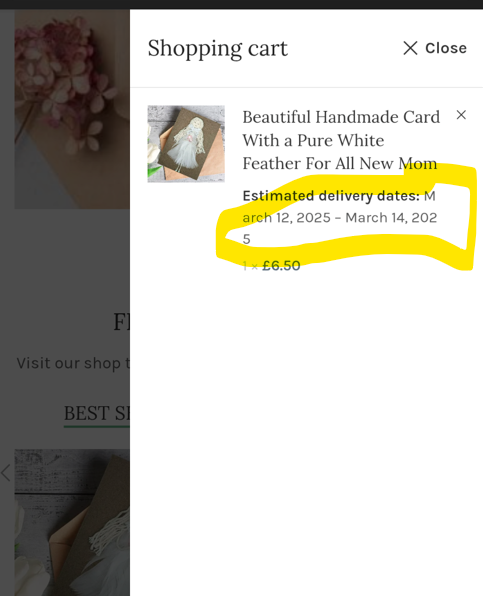Click the empty white area of the cart

click(x=306, y=437)
